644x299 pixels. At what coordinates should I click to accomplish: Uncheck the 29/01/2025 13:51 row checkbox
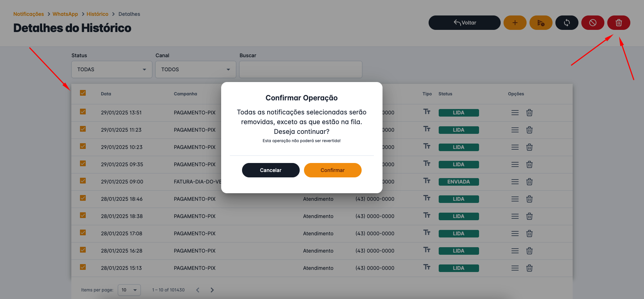click(83, 112)
